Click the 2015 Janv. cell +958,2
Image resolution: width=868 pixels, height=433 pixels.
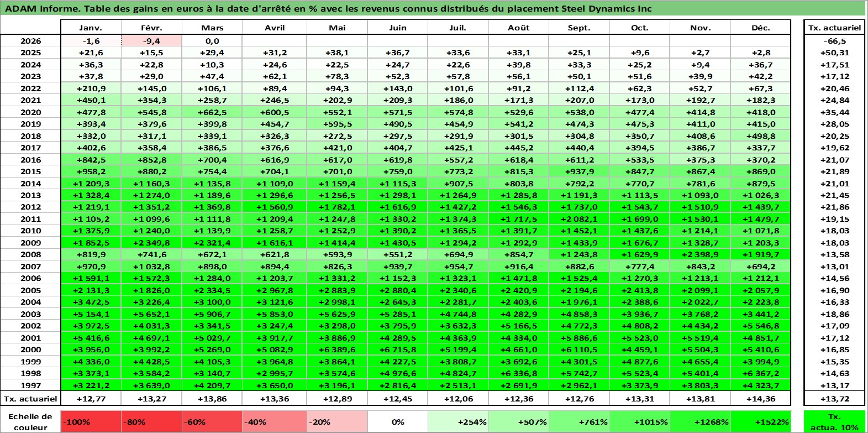pos(91,171)
